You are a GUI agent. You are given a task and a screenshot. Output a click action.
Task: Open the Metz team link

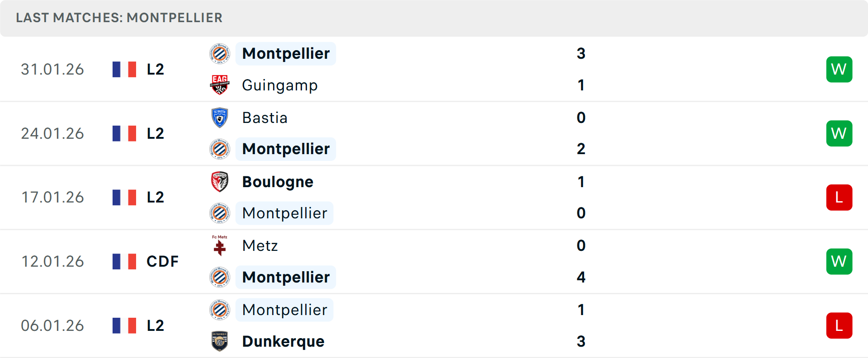[260, 245]
